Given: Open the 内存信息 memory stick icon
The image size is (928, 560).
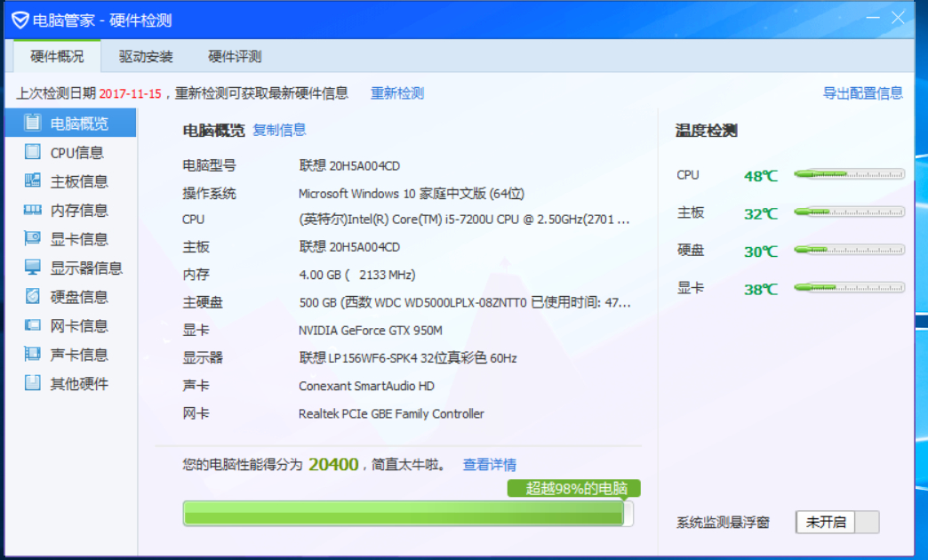Looking at the screenshot, I should 33,210.
